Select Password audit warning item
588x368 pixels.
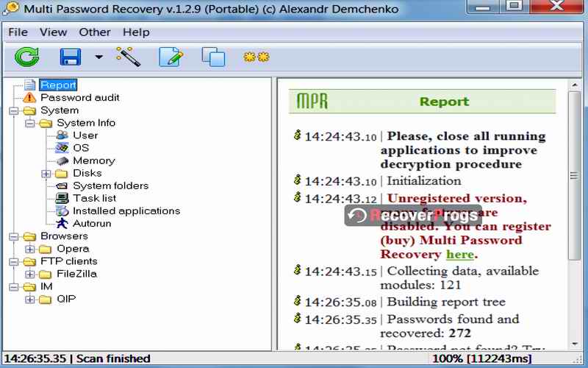pyautogui.click(x=79, y=97)
